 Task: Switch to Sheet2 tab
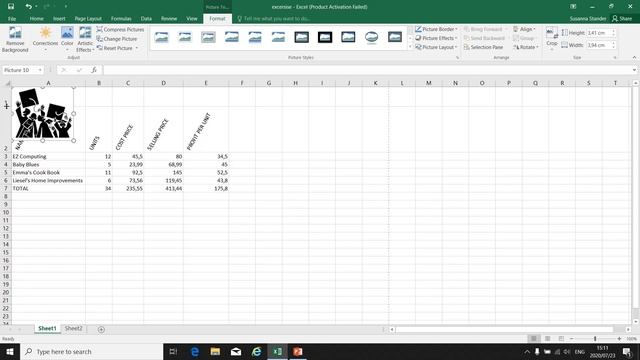pos(73,329)
